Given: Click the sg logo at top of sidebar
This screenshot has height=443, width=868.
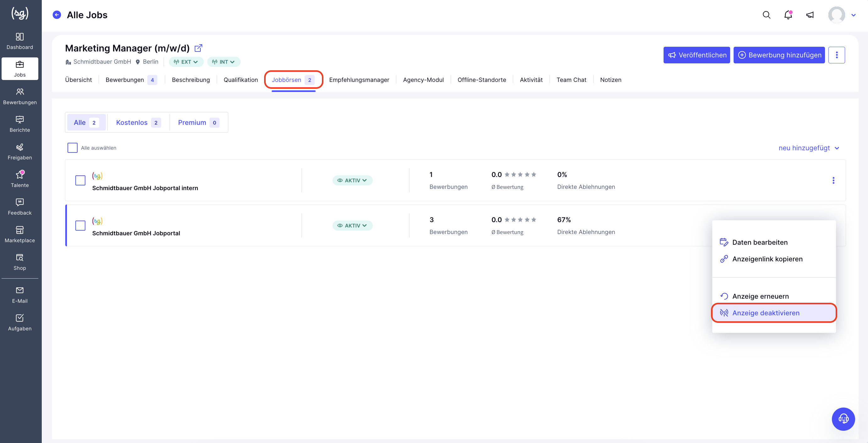Looking at the screenshot, I should point(20,13).
